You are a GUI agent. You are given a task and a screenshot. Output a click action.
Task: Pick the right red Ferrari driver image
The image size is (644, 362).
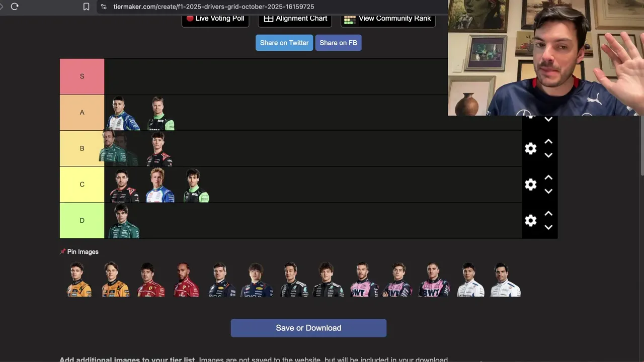[186, 280]
